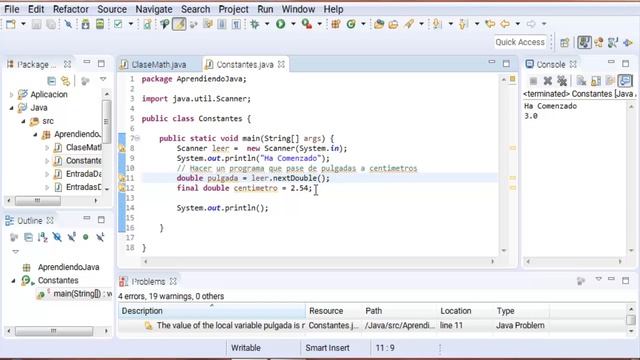The image size is (640, 360).
Task: Click the Next Annotation toolbar icon
Action: [x=437, y=24]
